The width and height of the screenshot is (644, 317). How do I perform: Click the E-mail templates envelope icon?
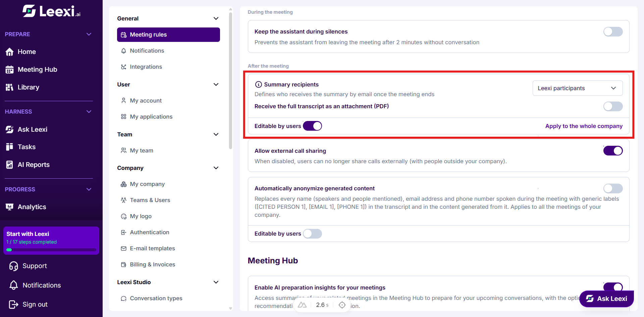pos(123,248)
